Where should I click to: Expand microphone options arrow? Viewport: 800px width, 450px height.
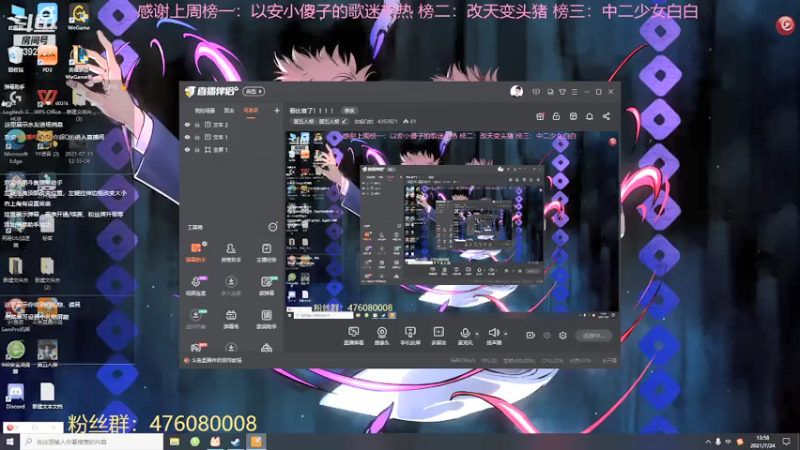(477, 334)
